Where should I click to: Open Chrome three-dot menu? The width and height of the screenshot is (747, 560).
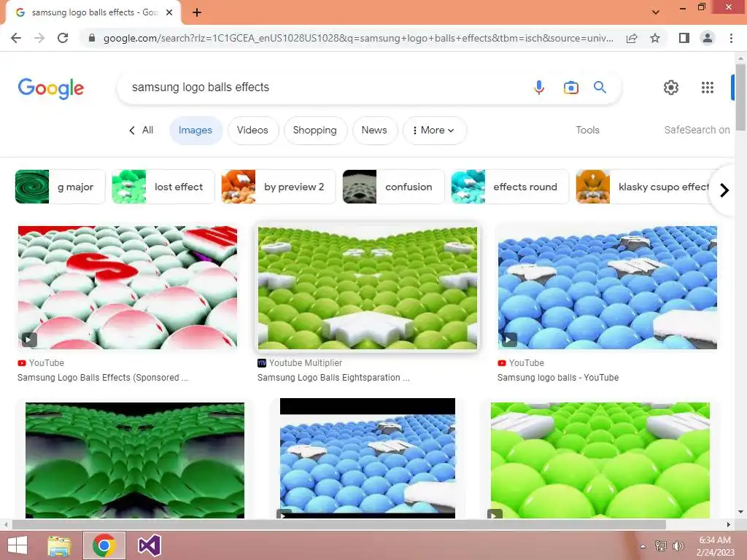731,38
